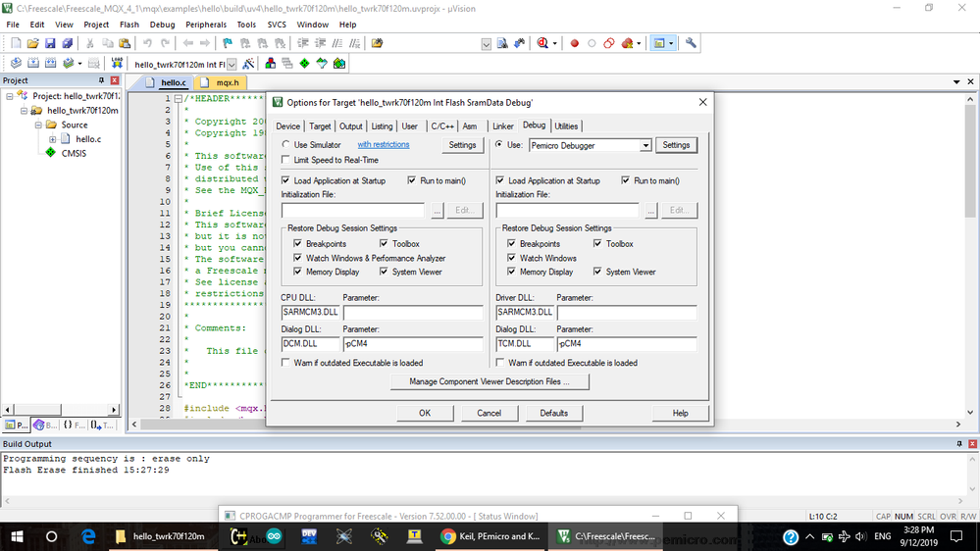Toggle hardware-side Run to main() checkbox

pos(626,180)
